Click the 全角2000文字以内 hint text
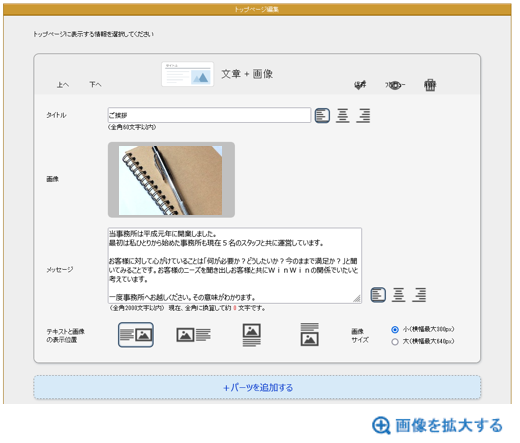520x443 pixels. pos(137,308)
